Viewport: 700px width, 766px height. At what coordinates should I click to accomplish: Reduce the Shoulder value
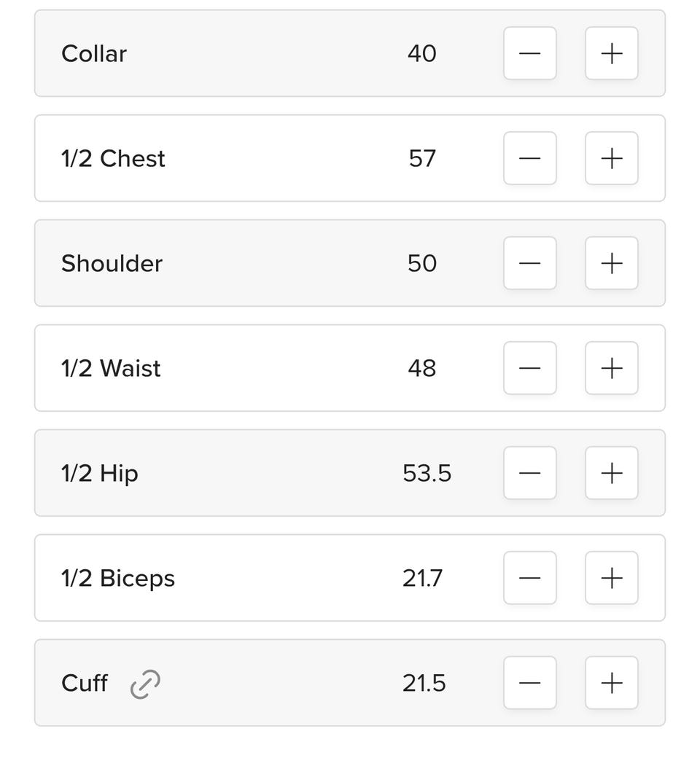(530, 263)
